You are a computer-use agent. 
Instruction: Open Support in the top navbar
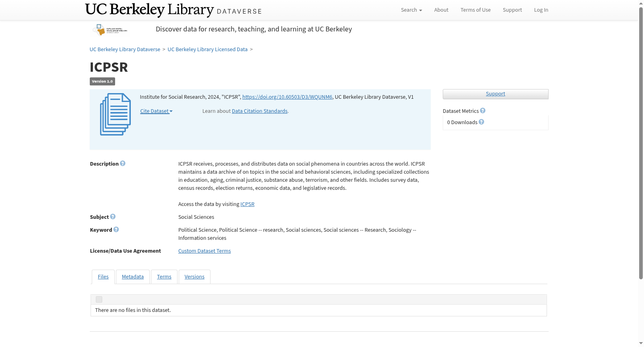click(512, 10)
